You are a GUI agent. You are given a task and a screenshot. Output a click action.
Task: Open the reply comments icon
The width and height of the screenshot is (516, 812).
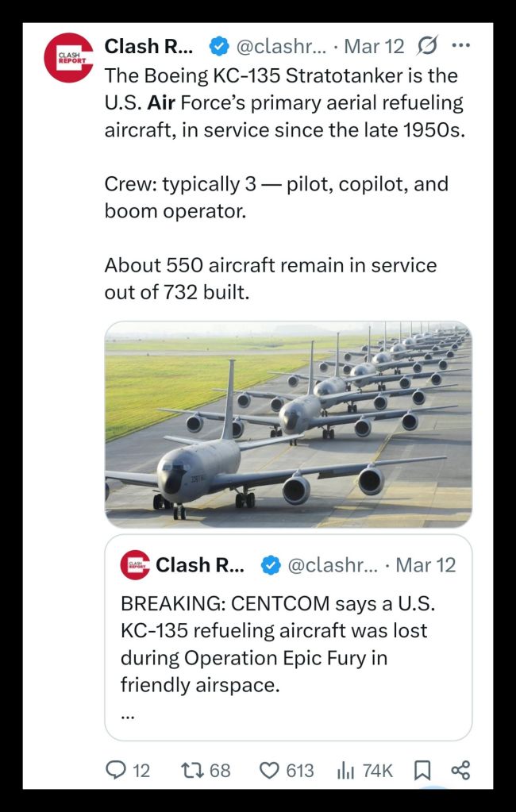(116, 770)
